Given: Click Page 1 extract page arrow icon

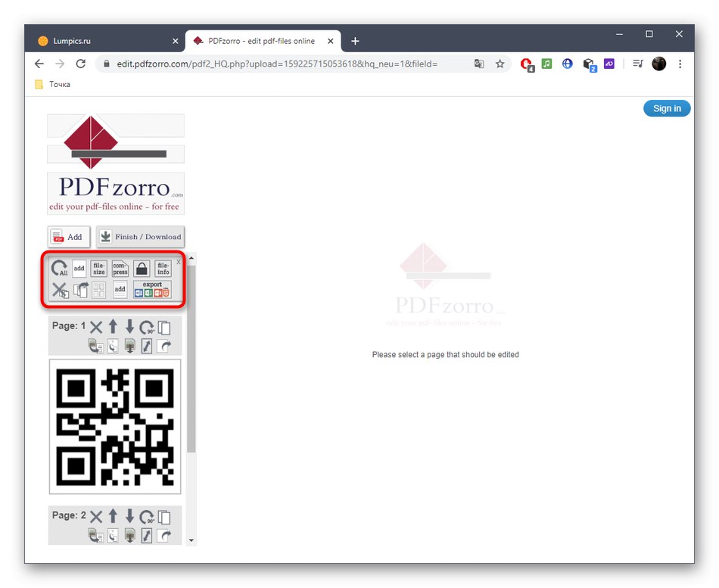Looking at the screenshot, I should pos(164,346).
